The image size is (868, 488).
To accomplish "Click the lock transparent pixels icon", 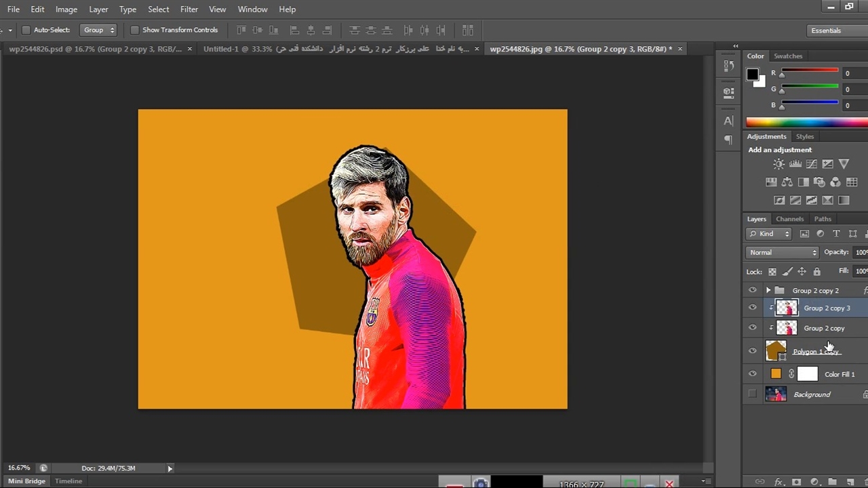I will coord(772,272).
